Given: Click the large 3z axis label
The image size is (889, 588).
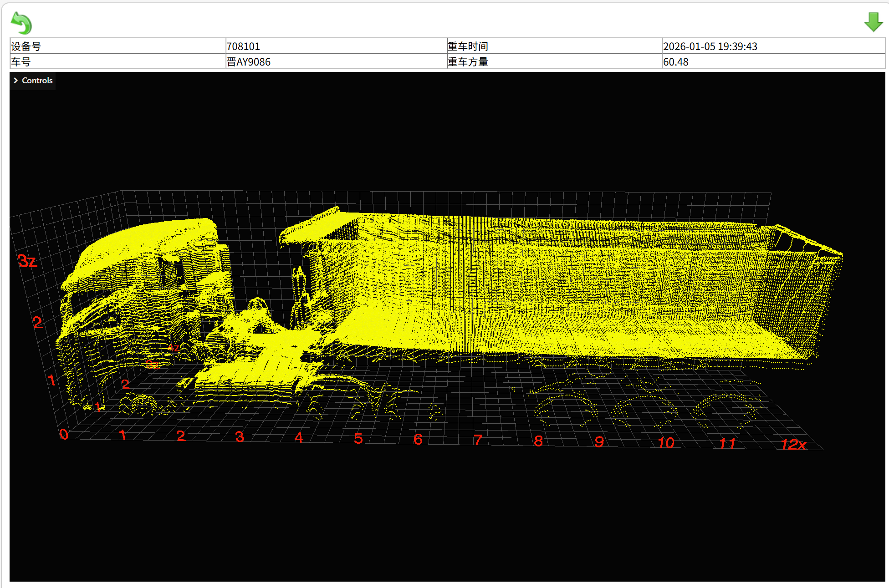Looking at the screenshot, I should (27, 261).
